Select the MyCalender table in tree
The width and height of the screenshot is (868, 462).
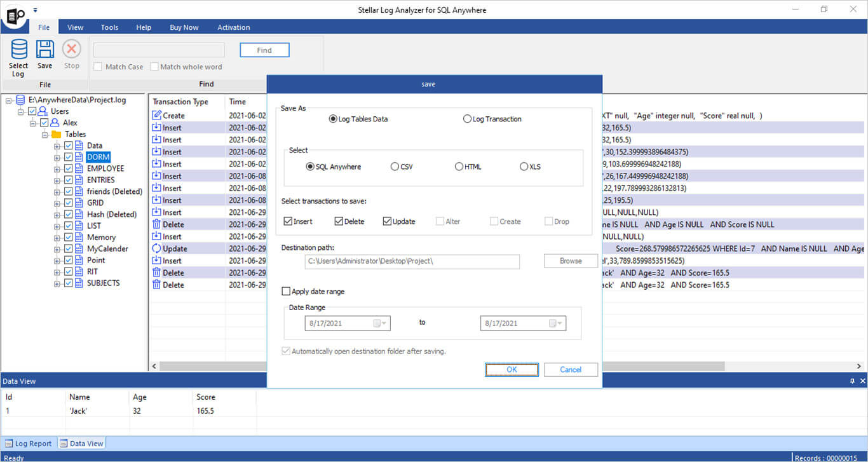[x=107, y=248]
